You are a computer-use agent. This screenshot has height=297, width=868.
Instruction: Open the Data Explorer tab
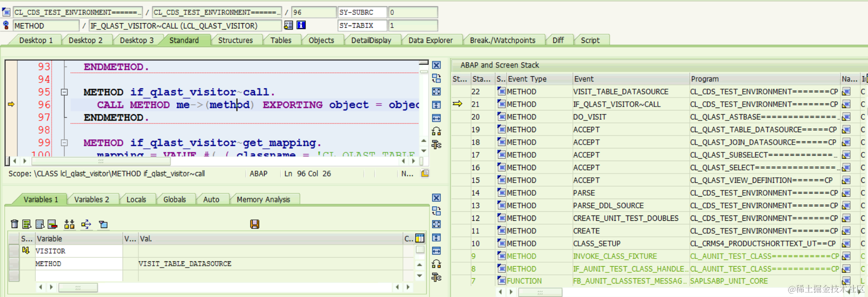coord(430,40)
